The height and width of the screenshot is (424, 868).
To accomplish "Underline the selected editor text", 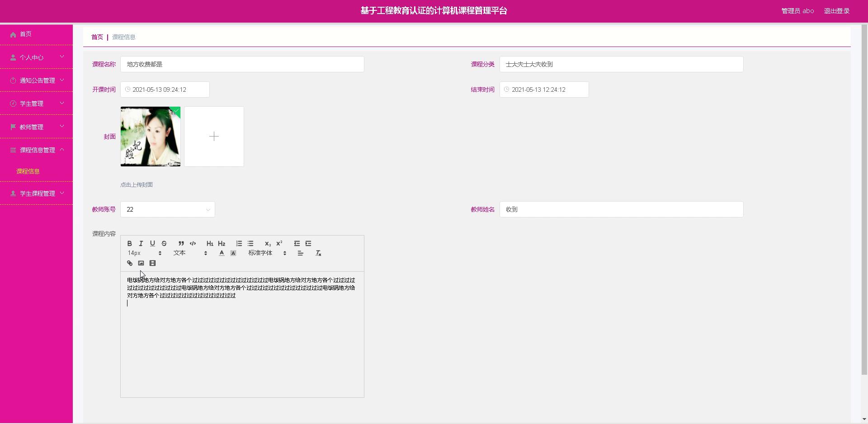I will pyautogui.click(x=152, y=243).
